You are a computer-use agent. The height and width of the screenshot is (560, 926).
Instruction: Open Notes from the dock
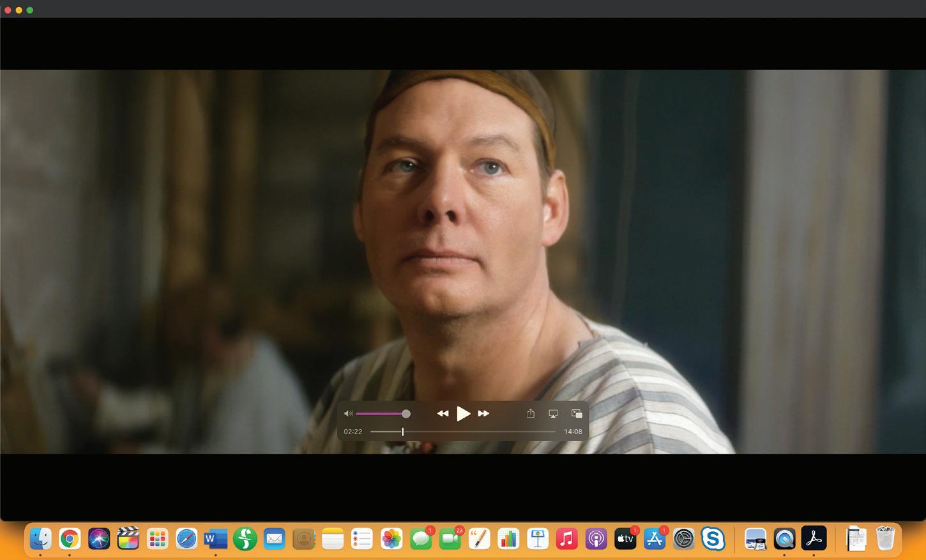tap(333, 540)
